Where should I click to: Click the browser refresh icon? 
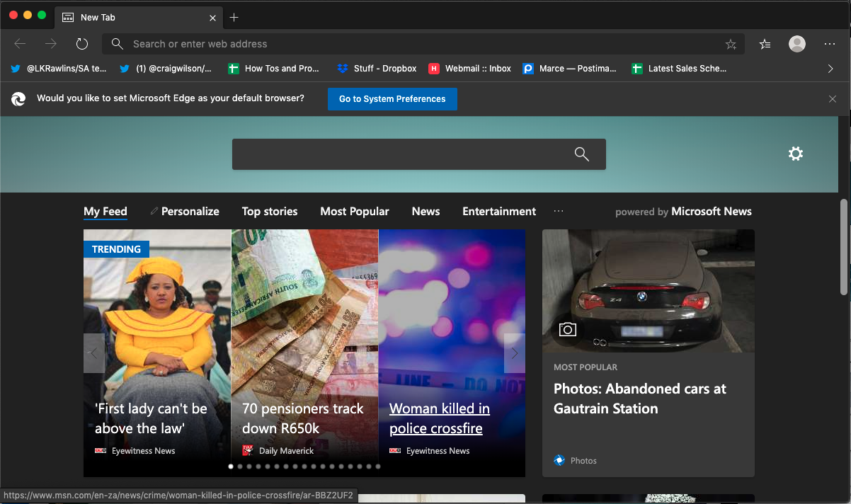82,44
